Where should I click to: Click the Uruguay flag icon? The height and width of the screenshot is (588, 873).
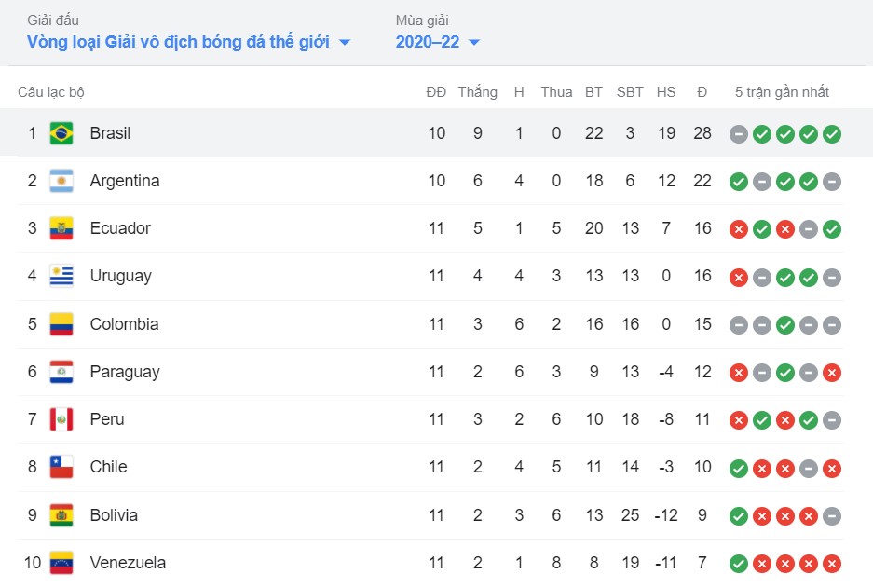click(x=61, y=276)
